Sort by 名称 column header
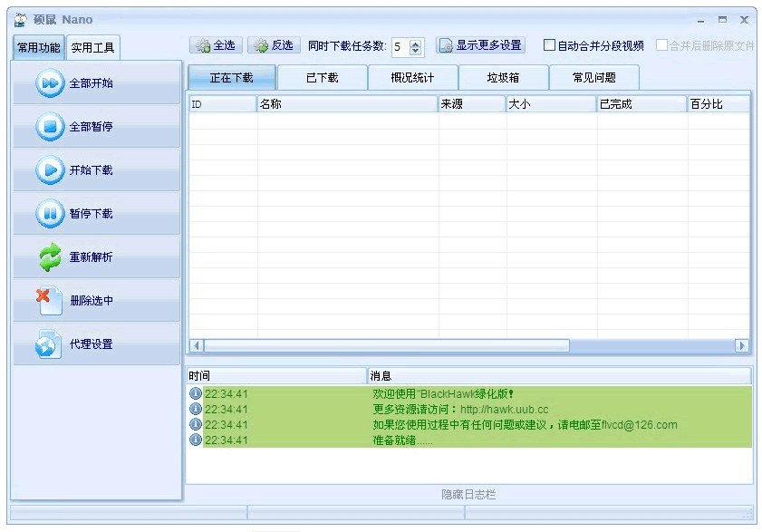 [347, 104]
